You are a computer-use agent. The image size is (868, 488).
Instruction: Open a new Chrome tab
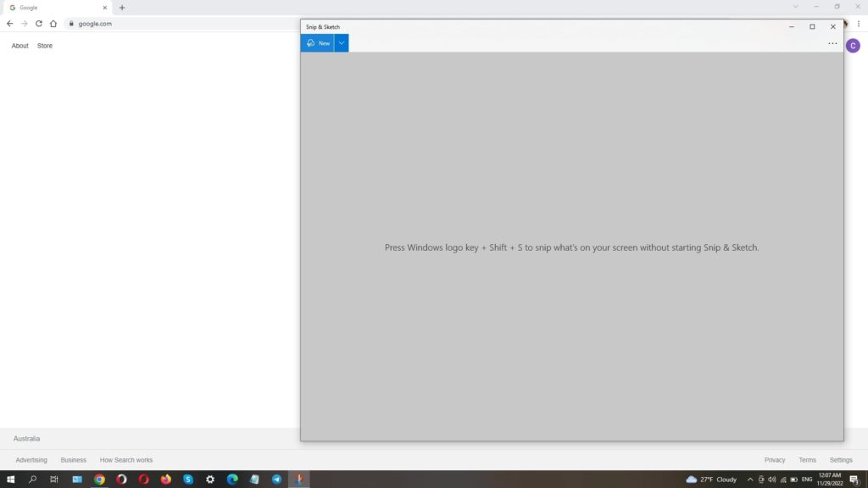pos(122,8)
